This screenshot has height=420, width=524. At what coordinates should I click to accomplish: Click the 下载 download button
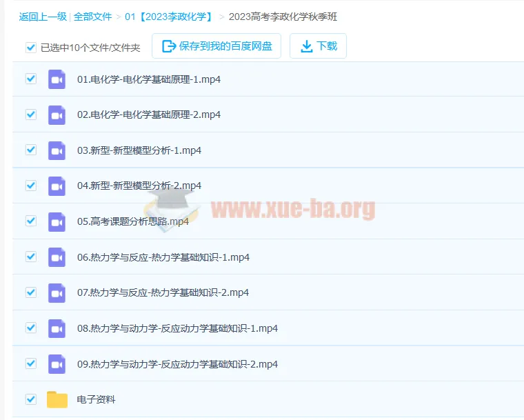(318, 46)
